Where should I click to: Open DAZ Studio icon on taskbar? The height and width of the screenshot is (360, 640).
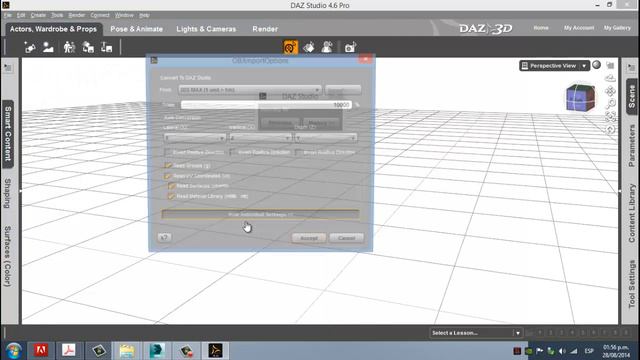[x=215, y=350]
